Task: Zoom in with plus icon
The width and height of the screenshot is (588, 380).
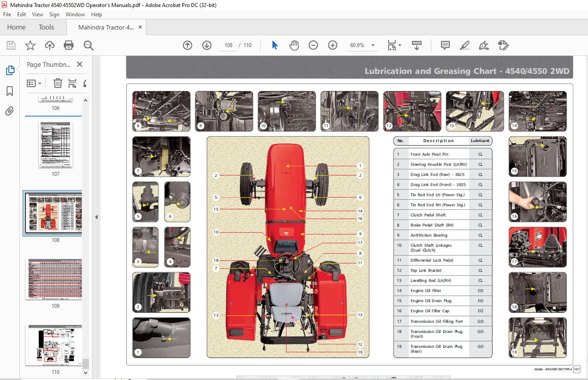Action: tap(333, 45)
